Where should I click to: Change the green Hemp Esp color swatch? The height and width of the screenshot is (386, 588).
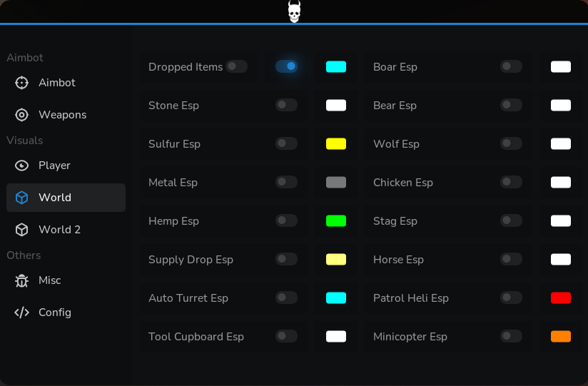(336, 221)
